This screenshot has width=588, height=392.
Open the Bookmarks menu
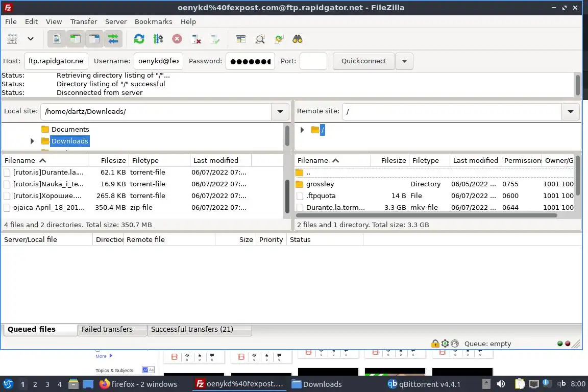coord(153,21)
